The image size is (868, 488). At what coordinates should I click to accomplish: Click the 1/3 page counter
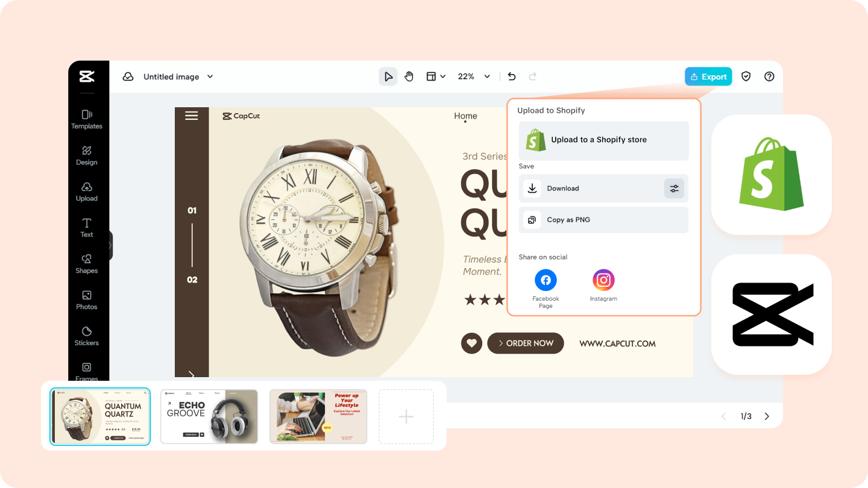pyautogui.click(x=746, y=416)
